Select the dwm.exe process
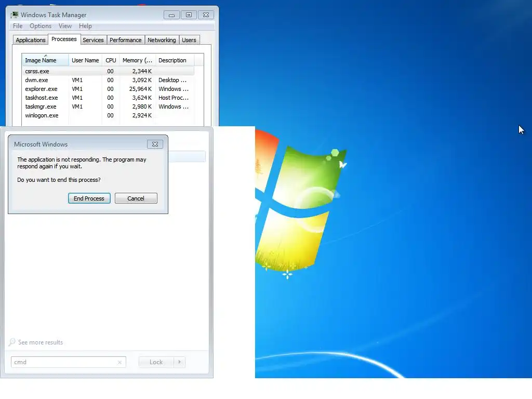Image resolution: width=532 pixels, height=399 pixels. (108, 80)
